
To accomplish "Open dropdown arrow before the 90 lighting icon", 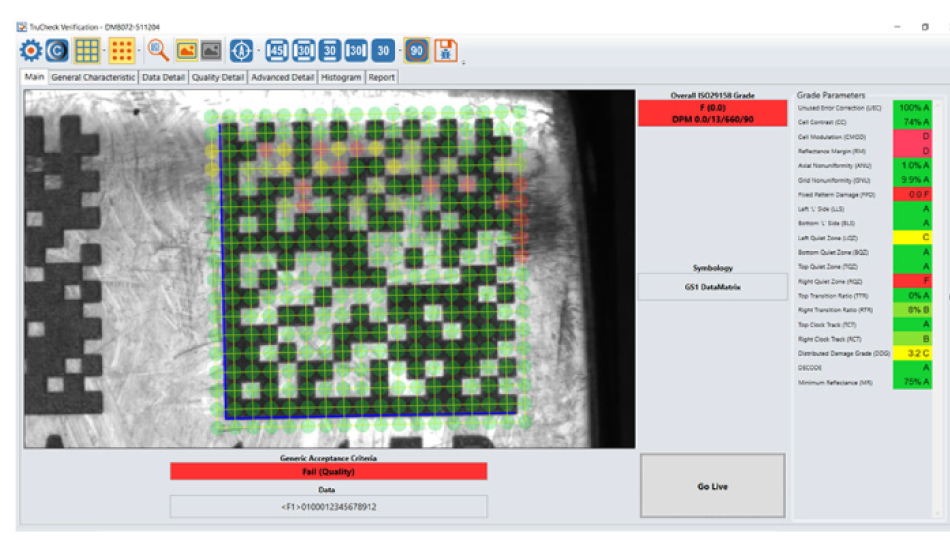I will (x=400, y=50).
